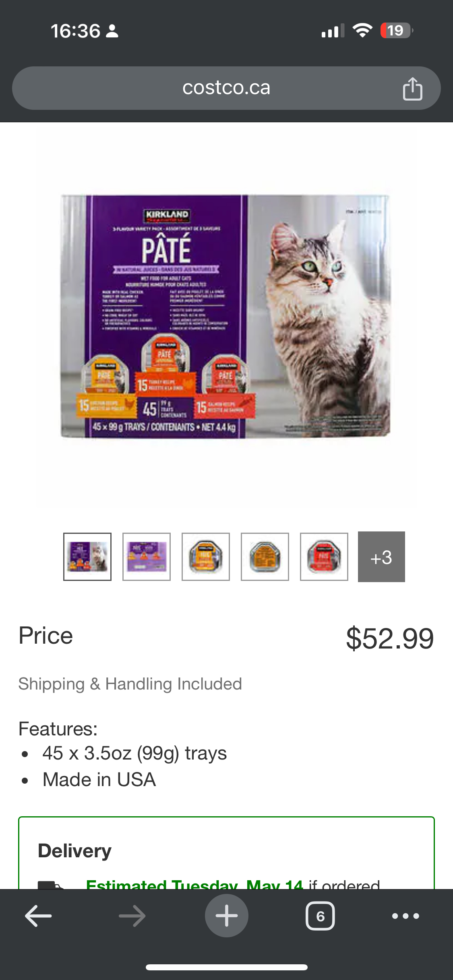
Task: Open the tab switcher showing 6 tabs
Action: (320, 916)
